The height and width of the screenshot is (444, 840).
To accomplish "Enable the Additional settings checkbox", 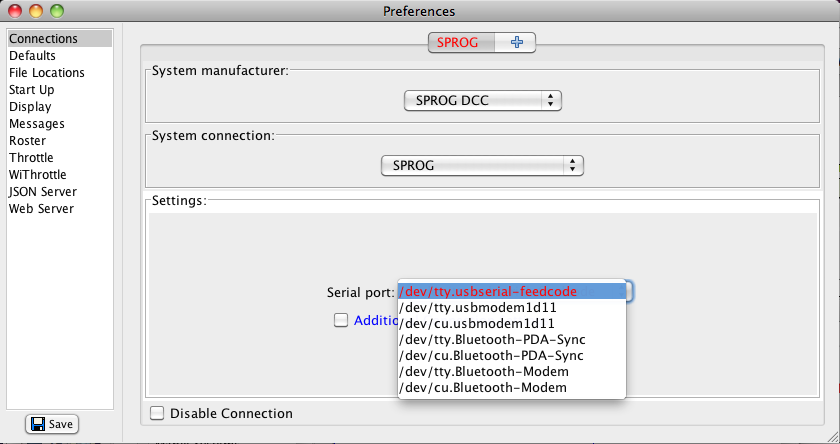I will tap(341, 320).
